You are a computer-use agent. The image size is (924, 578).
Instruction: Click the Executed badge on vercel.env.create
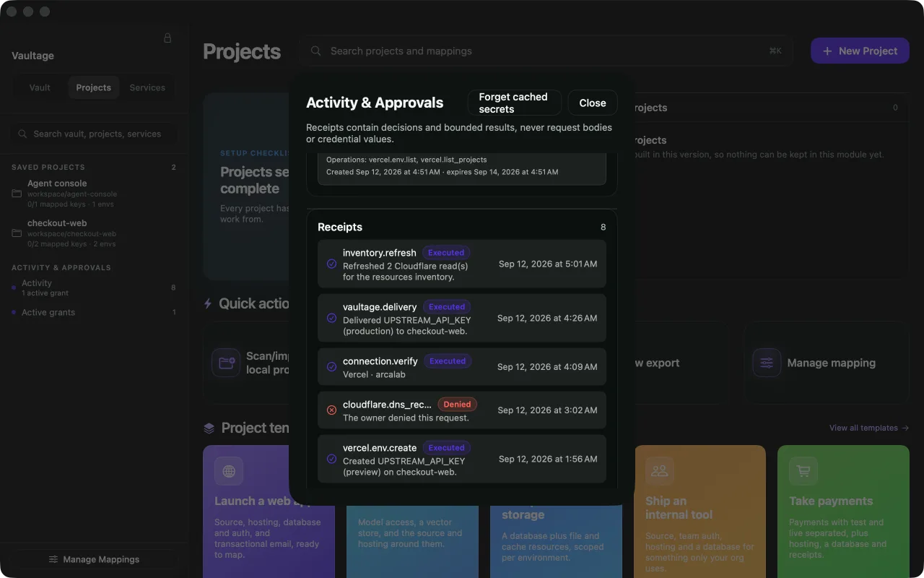447,448
